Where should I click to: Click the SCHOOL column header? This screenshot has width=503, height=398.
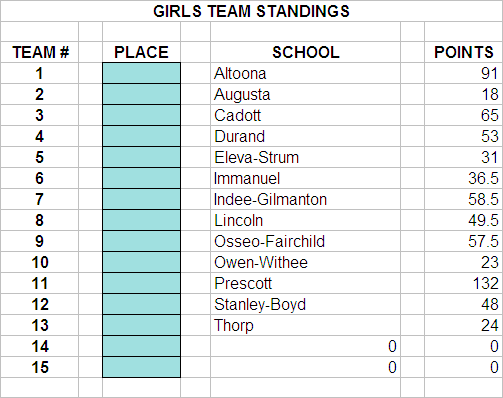point(305,52)
